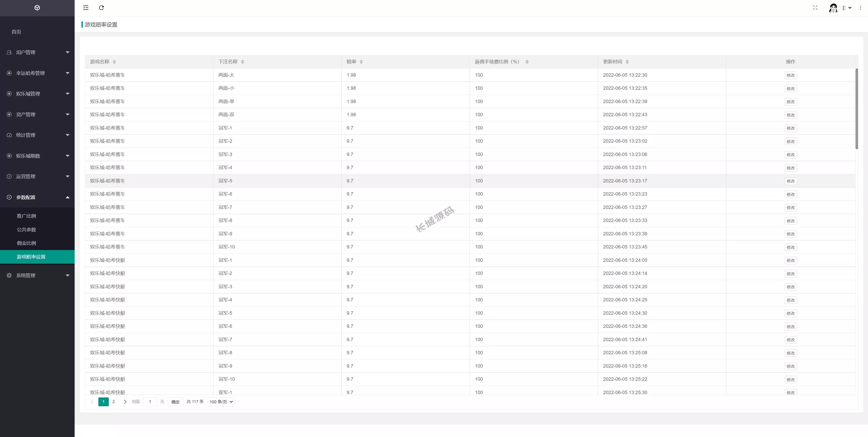Expand the 娱乐城期数 menu arrow
Viewport: 868px width, 437px height.
click(67, 156)
